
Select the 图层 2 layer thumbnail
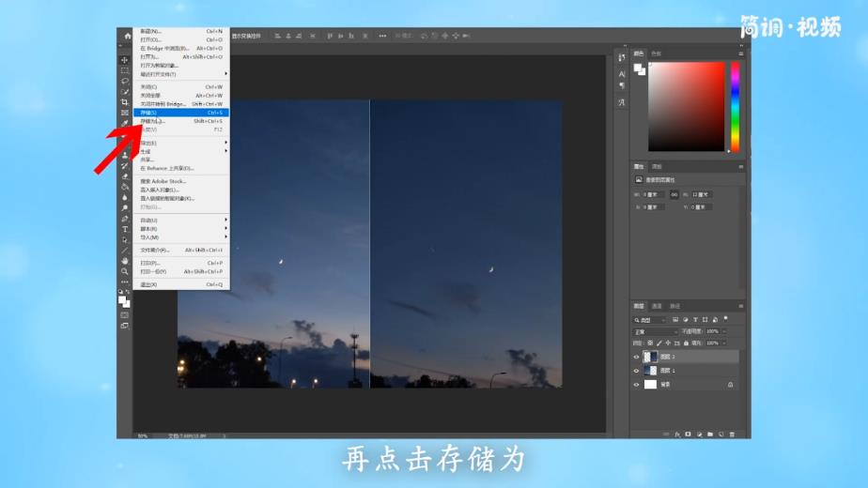[650, 357]
